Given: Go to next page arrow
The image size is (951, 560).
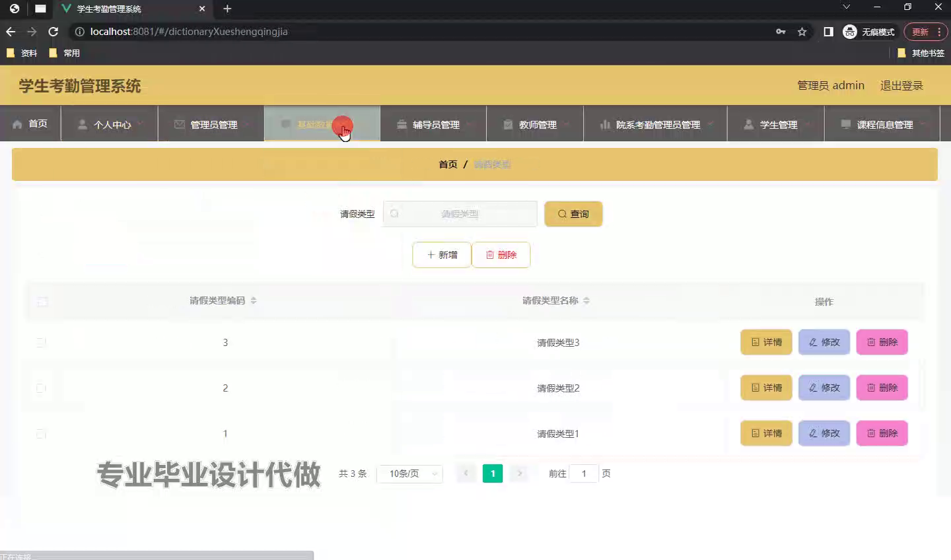Looking at the screenshot, I should tap(520, 473).
